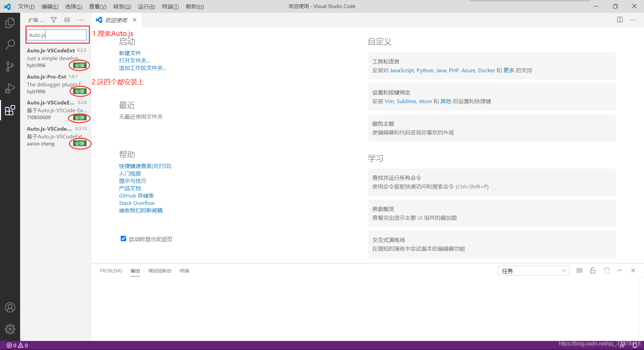644x350 pixels.
Task: Click the 打开文件夹... link
Action: 134,60
